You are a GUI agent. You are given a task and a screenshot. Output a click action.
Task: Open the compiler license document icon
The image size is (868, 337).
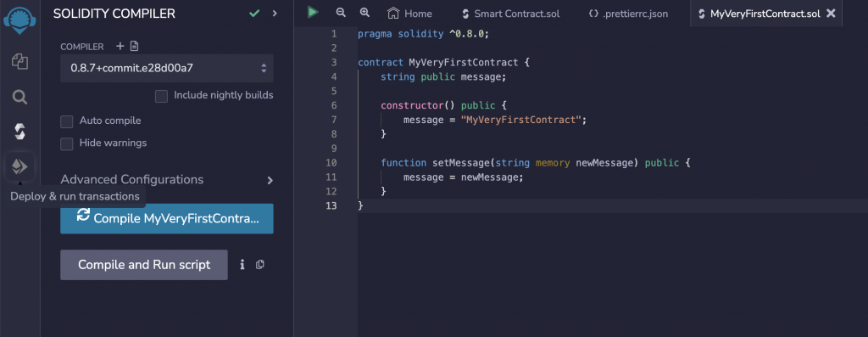point(135,46)
